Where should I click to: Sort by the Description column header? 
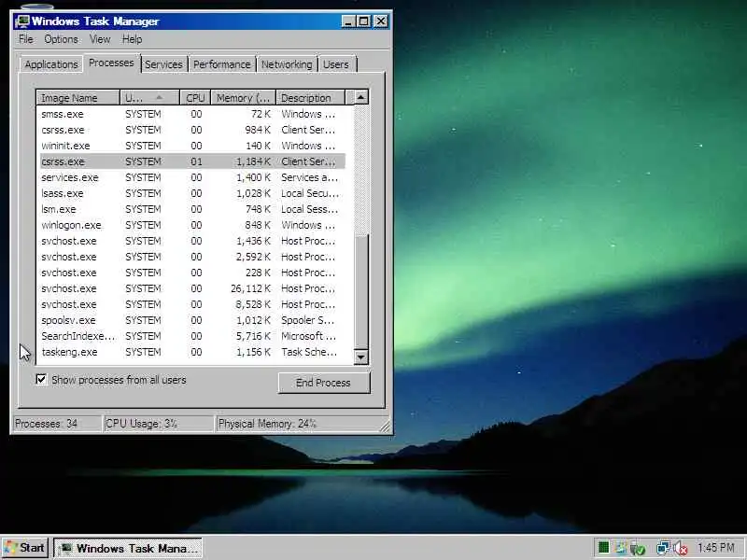point(310,98)
